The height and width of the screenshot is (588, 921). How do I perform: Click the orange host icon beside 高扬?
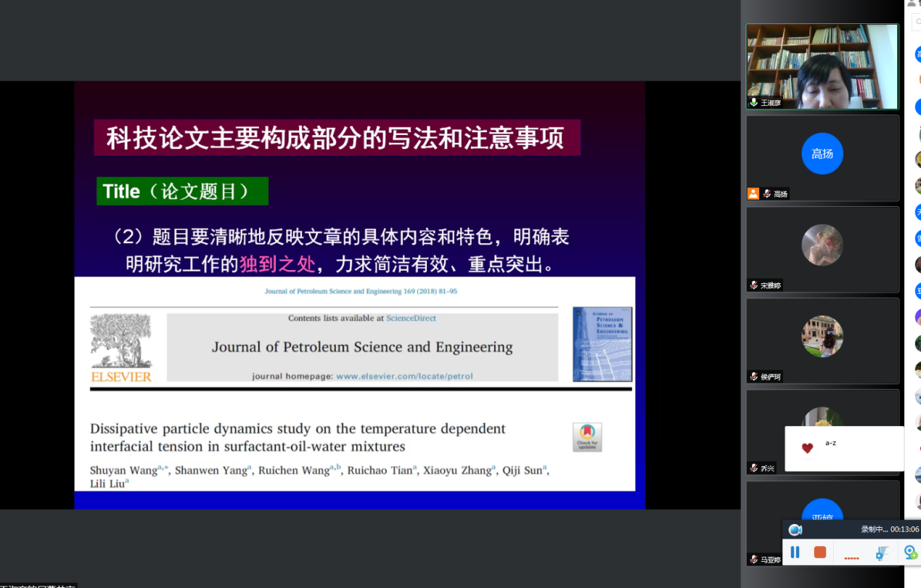coord(753,194)
